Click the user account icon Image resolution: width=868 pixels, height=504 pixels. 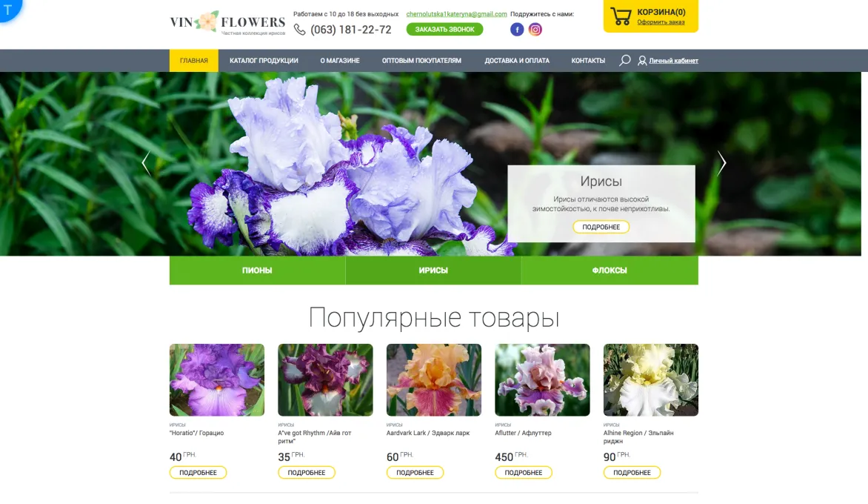(641, 61)
